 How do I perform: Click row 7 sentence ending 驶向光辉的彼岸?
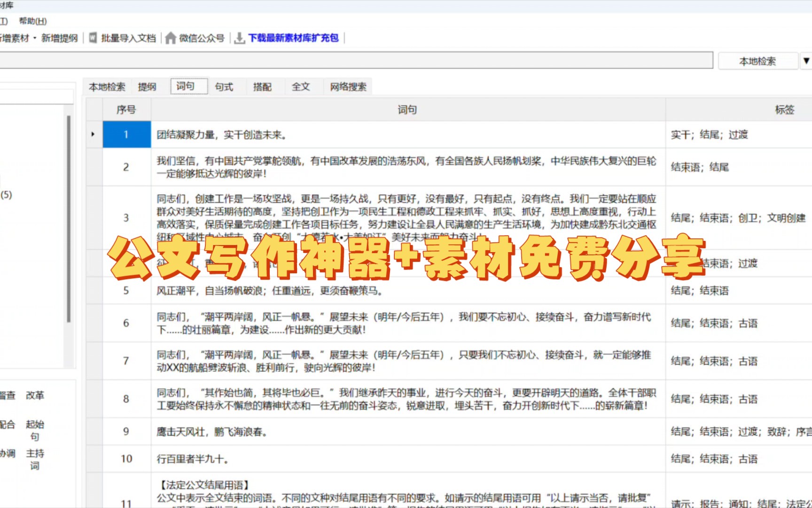tap(404, 361)
